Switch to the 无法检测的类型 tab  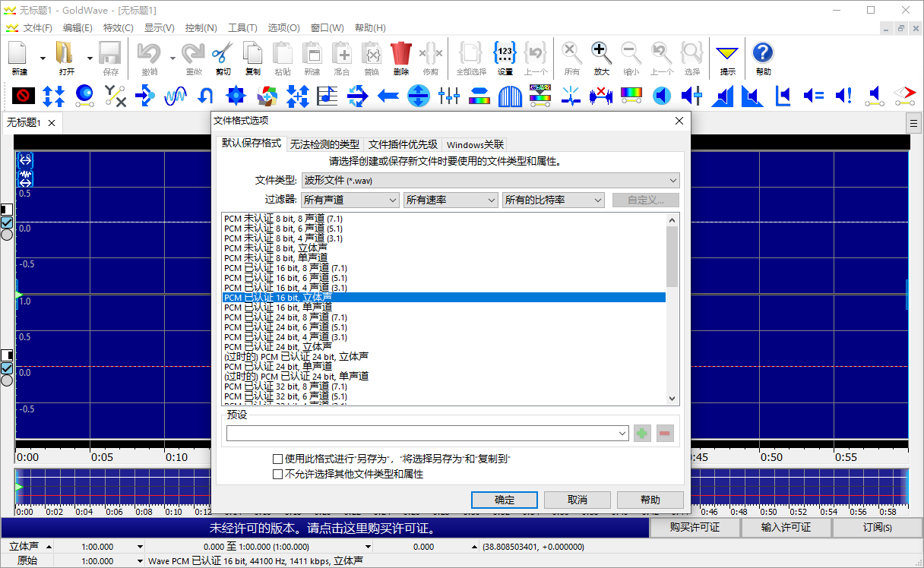(324, 144)
